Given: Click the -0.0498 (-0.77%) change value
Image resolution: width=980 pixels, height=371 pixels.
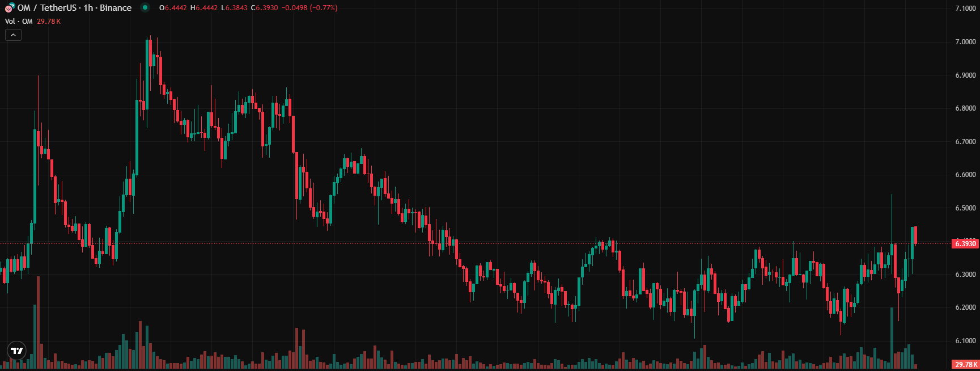Looking at the screenshot, I should point(309,8).
